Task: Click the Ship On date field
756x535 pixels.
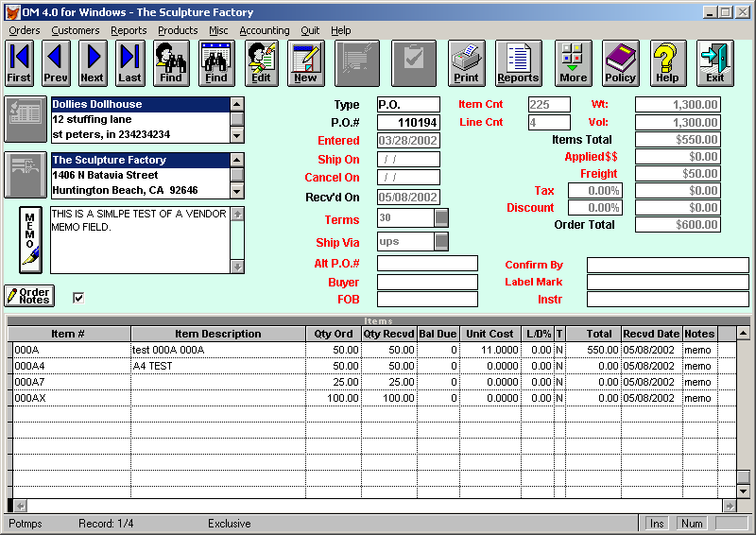Action: coord(408,159)
